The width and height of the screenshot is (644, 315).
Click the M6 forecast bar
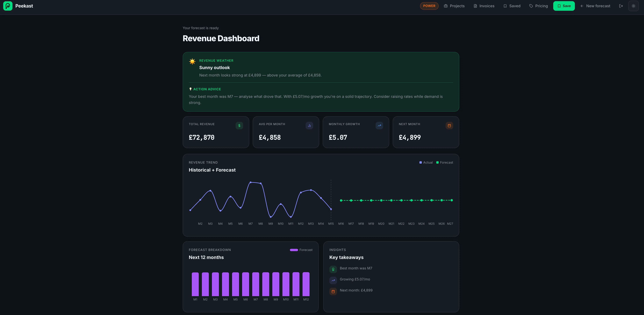tap(245, 284)
